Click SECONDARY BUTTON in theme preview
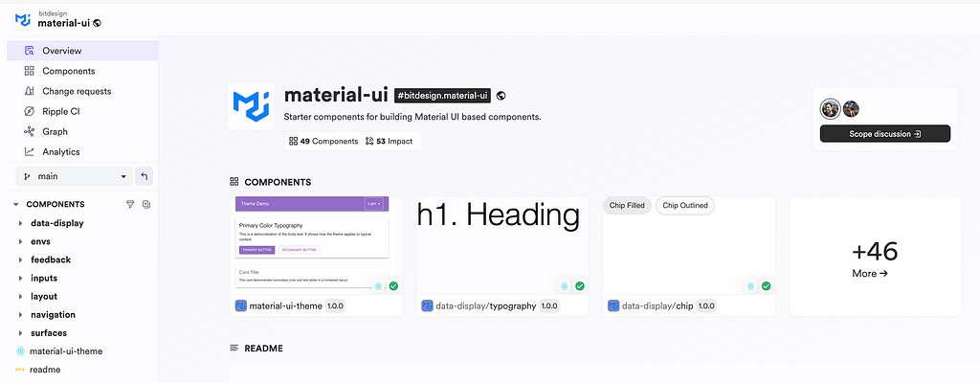This screenshot has width=980, height=383. (299, 250)
